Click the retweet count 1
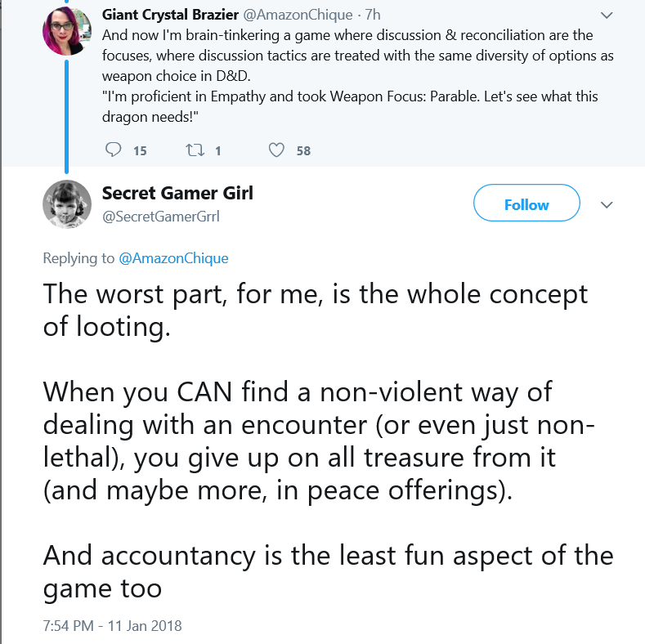The height and width of the screenshot is (644, 645). (218, 151)
